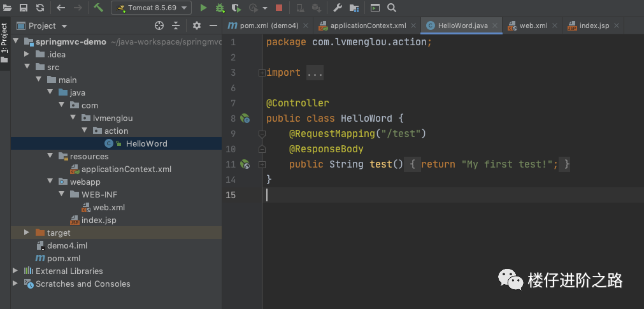Screen dimensions: 644x309
Task: Click the Synchronize refresh icon
Action: click(40, 8)
